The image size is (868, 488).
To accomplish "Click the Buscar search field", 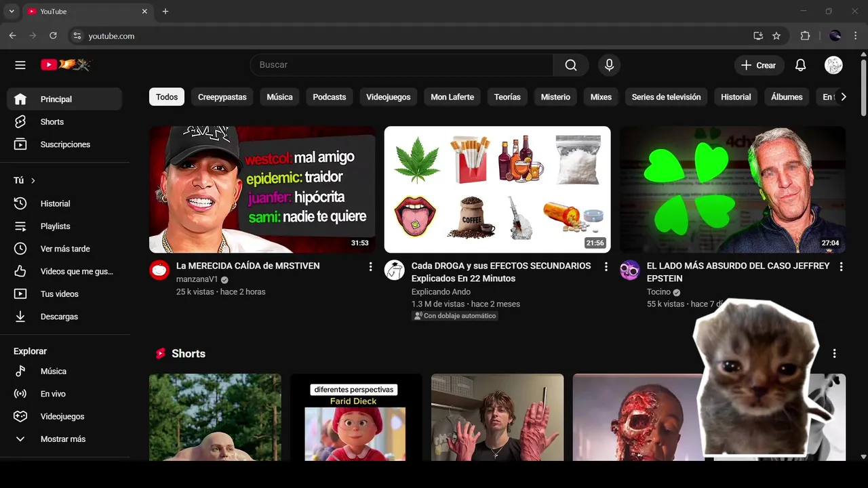I will coord(402,65).
